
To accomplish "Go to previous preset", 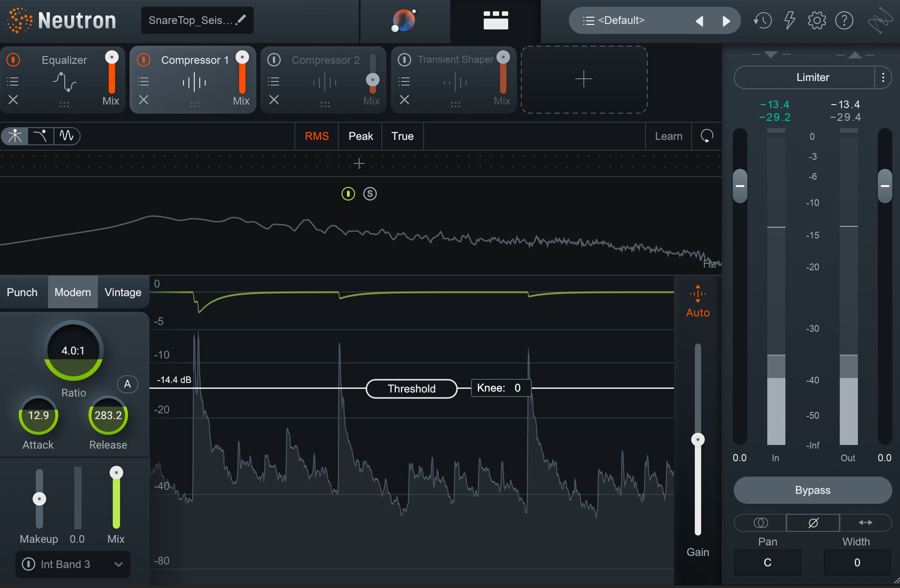I will click(x=699, y=21).
